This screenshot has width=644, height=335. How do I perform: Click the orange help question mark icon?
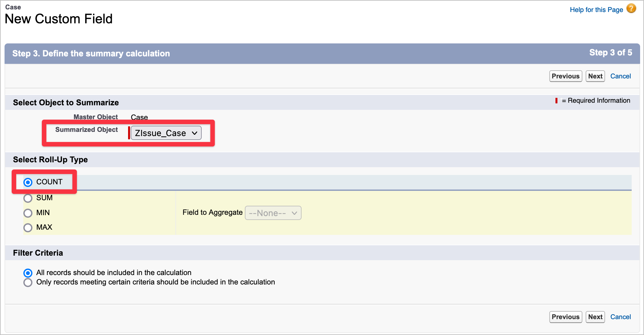(x=631, y=8)
